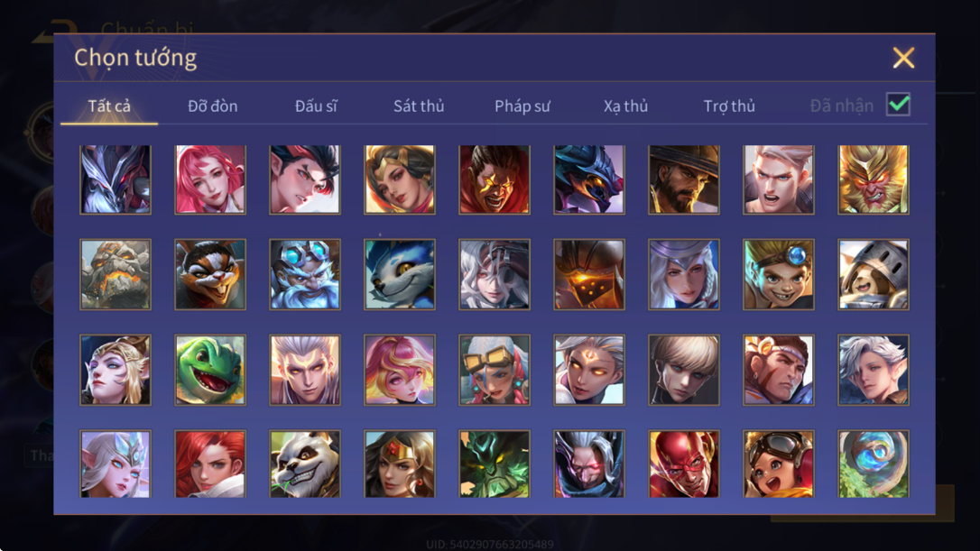Pick the golden monkey king hero portrait

[x=874, y=180]
